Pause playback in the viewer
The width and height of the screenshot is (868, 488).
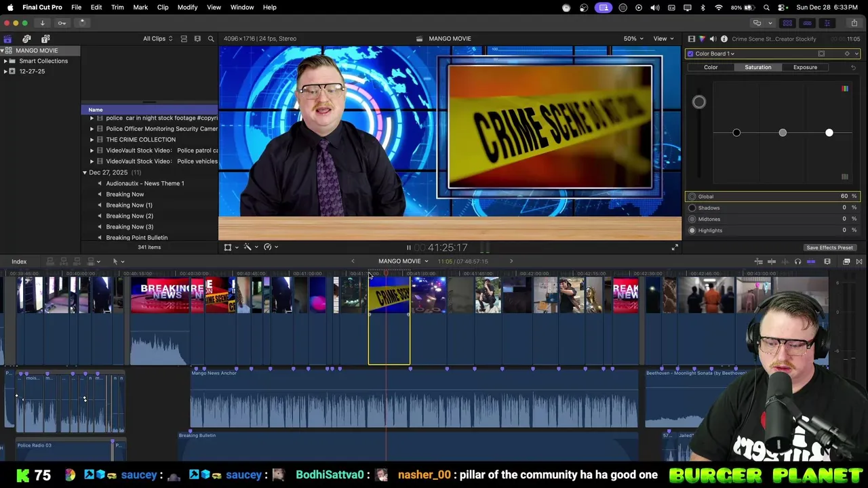408,248
